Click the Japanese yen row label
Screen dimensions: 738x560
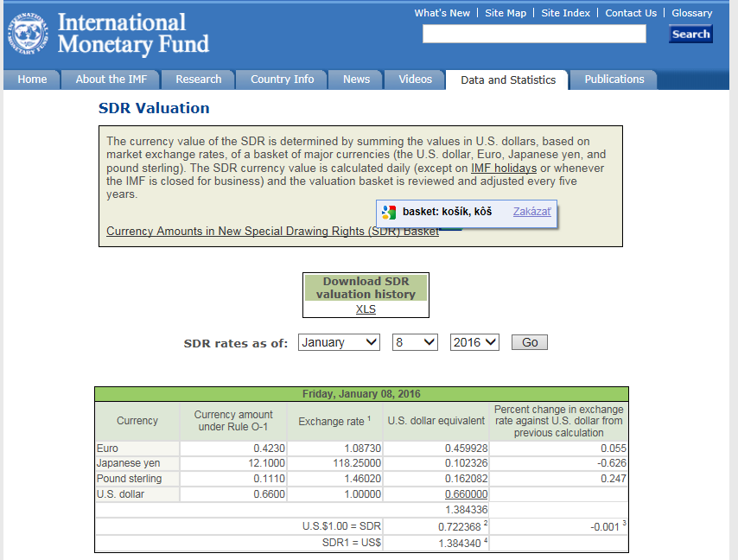(128, 463)
